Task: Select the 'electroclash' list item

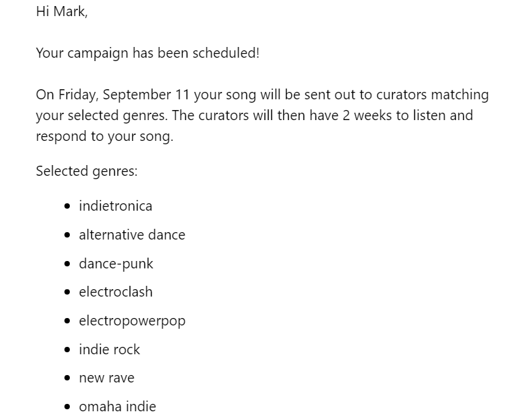Action: click(x=115, y=292)
